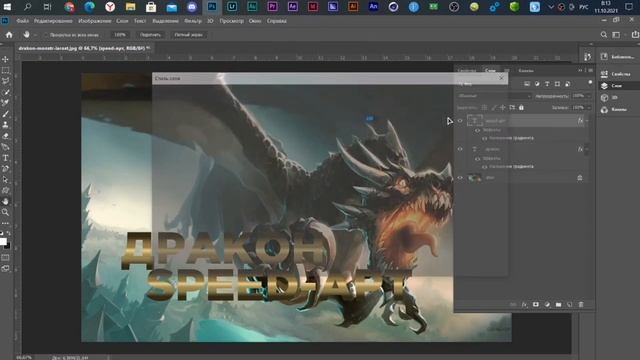Viewport: 640px width, 360px height.
Task: Click the lock all padlock icon
Action: pyautogui.click(x=521, y=108)
